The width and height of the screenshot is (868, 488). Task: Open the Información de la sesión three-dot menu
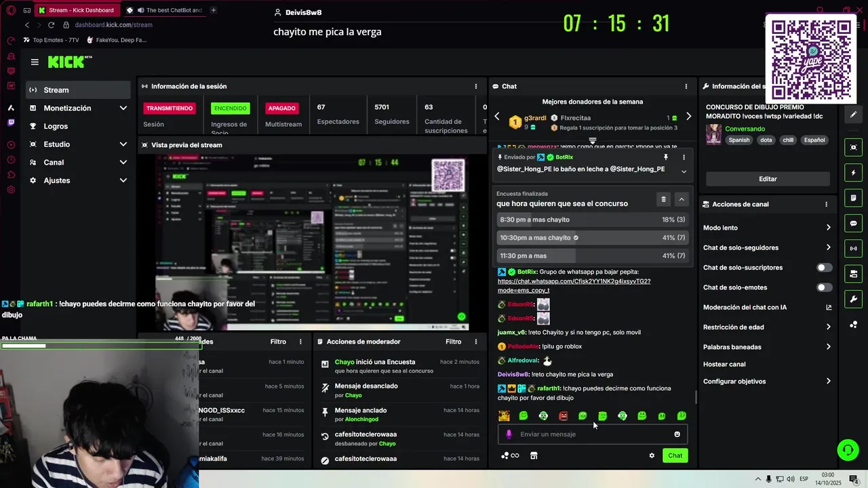(476, 86)
